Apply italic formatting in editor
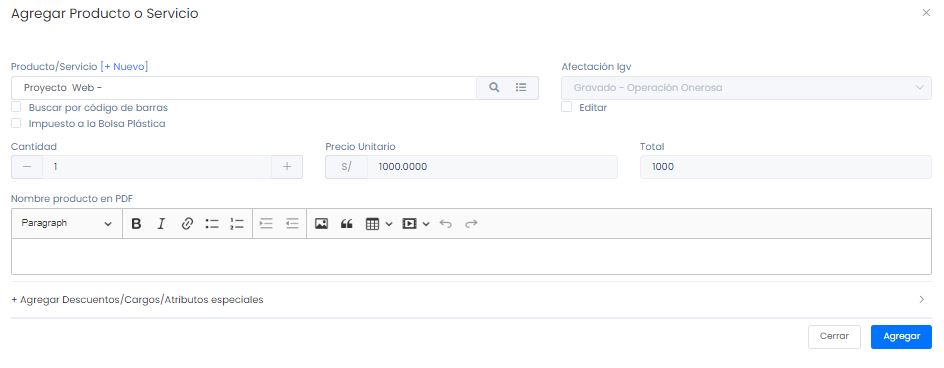Image resolution: width=944 pixels, height=368 pixels. coord(161,224)
